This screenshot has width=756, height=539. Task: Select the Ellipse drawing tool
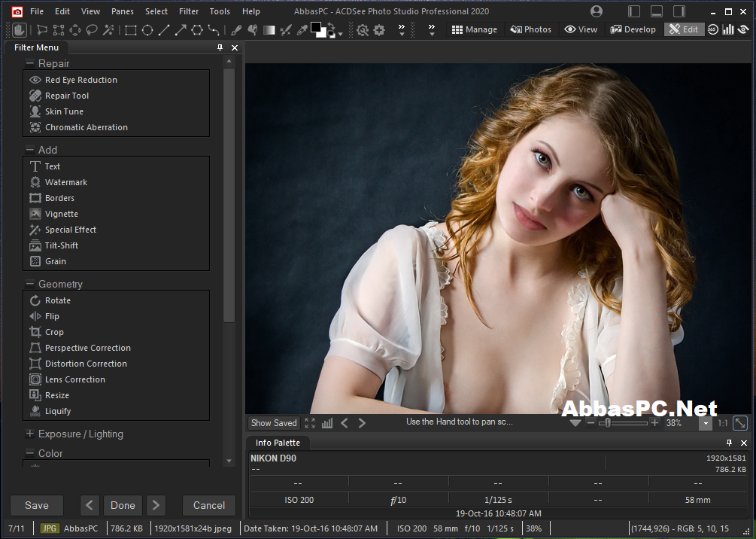(147, 30)
